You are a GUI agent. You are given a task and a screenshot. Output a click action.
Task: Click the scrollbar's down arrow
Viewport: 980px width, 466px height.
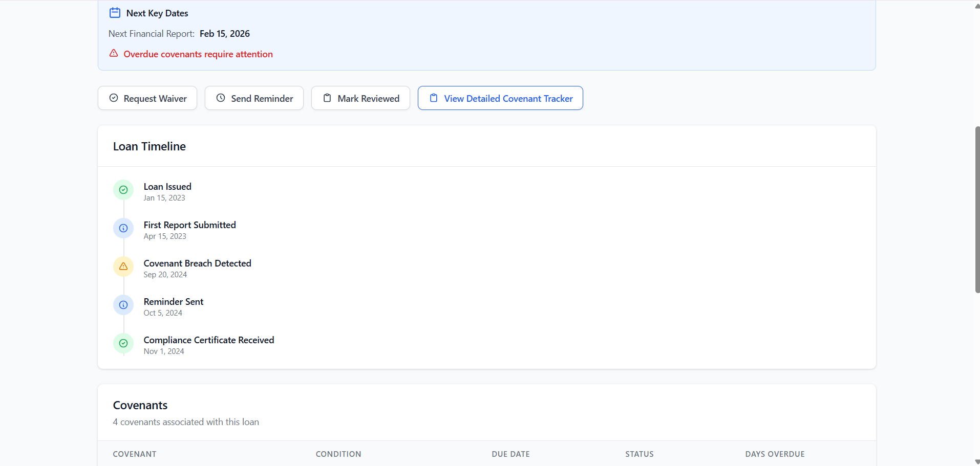[977, 461]
